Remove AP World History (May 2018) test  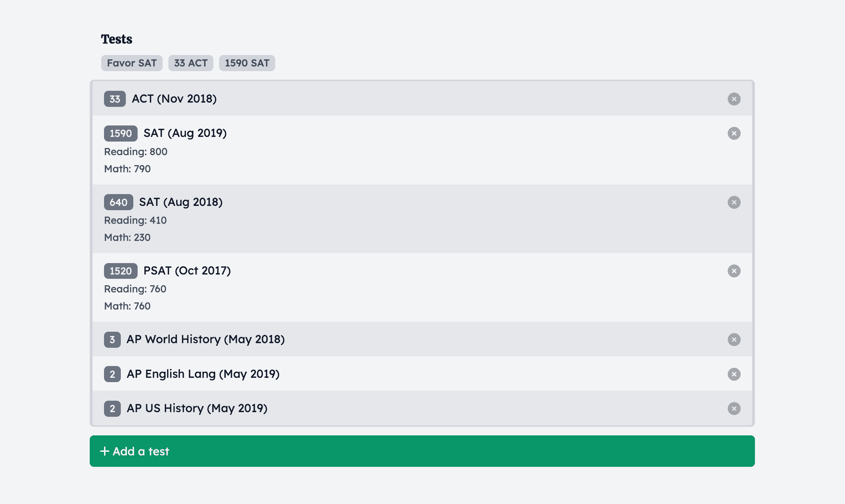tap(734, 340)
